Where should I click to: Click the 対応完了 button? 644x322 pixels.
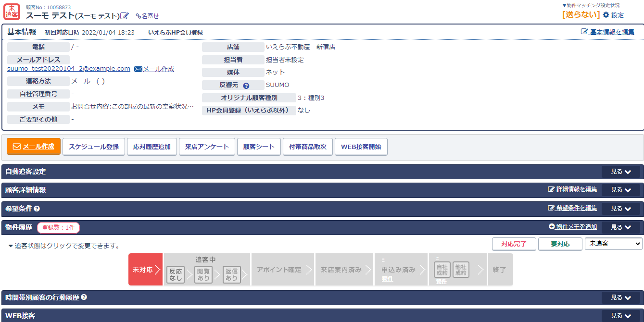point(514,244)
